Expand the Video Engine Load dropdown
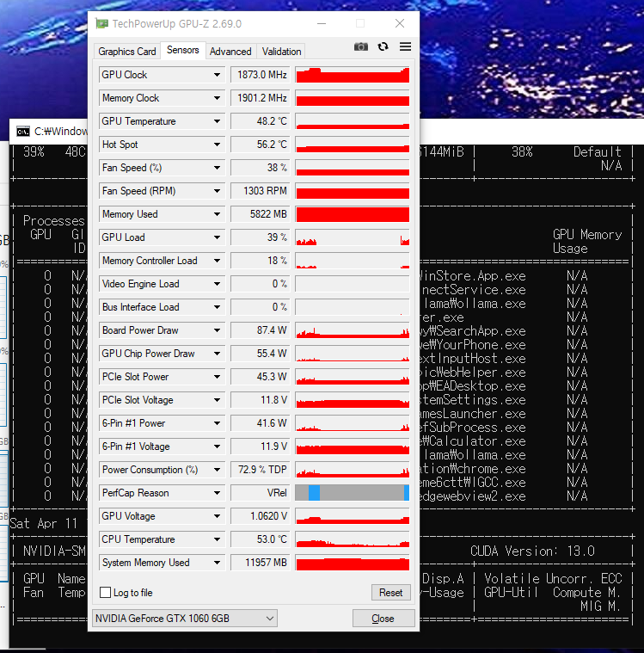 click(217, 284)
